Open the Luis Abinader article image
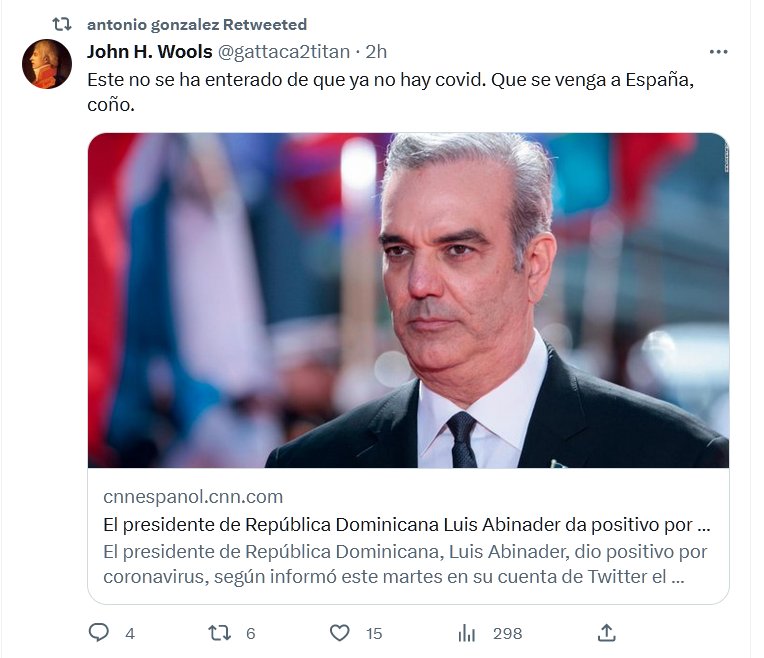The height and width of the screenshot is (658, 764). 408,300
